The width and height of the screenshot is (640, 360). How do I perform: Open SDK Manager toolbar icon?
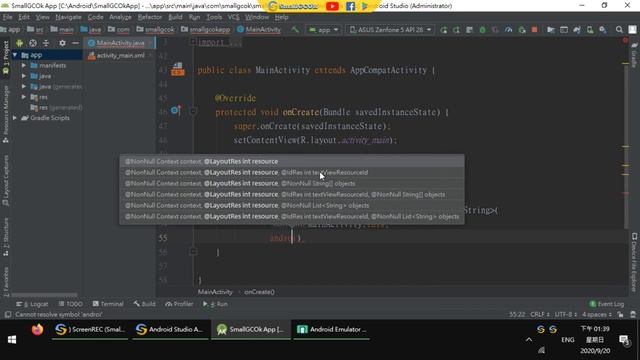click(603, 30)
